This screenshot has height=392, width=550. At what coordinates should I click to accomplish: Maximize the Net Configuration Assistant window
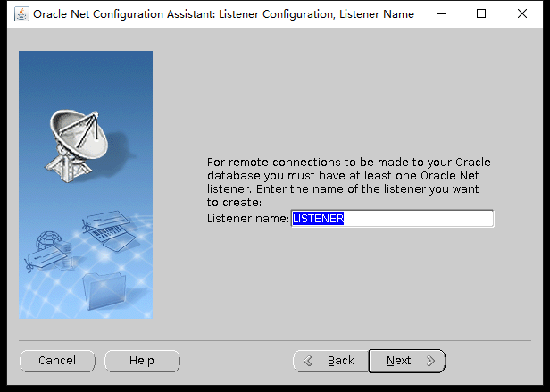click(481, 14)
